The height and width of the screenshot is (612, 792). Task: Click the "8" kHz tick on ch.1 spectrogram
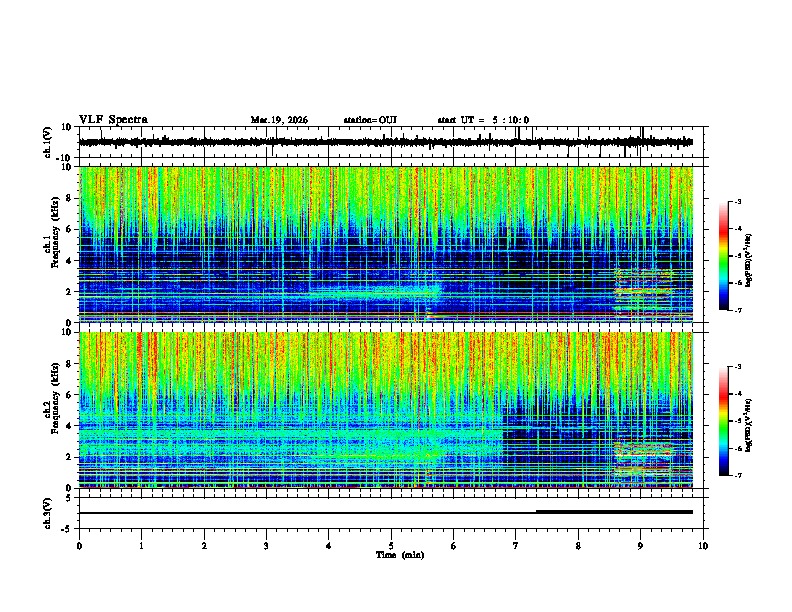tap(70, 198)
